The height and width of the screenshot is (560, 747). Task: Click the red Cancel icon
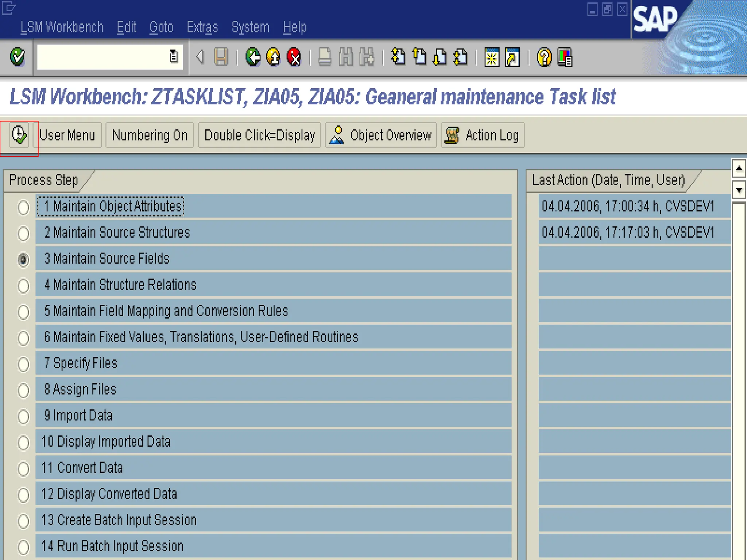pos(294,57)
